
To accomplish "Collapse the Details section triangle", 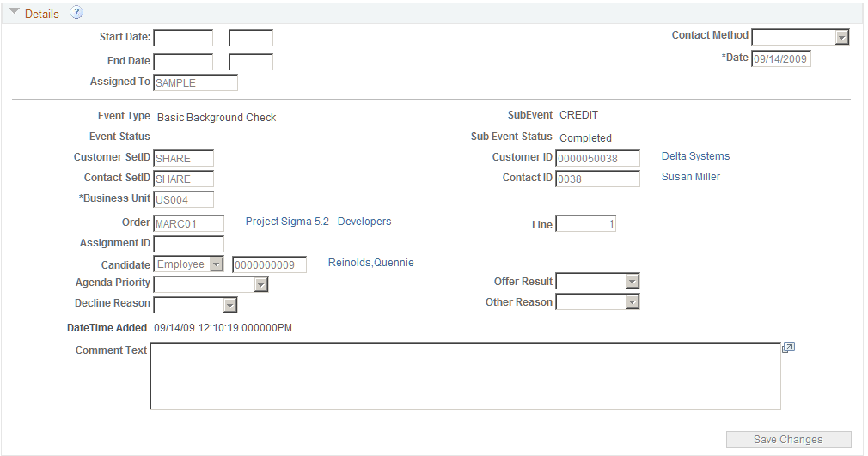I will coord(14,11).
